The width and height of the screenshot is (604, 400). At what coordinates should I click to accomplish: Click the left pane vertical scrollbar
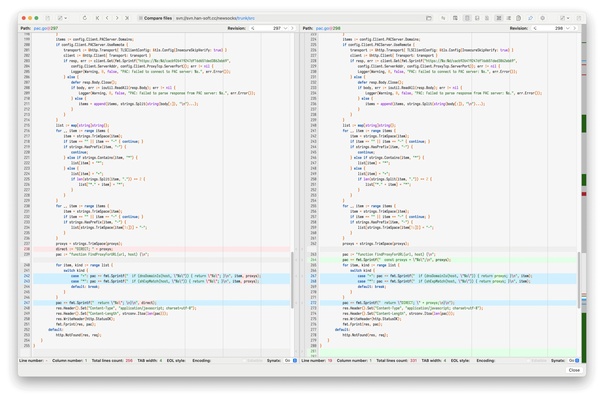292,279
